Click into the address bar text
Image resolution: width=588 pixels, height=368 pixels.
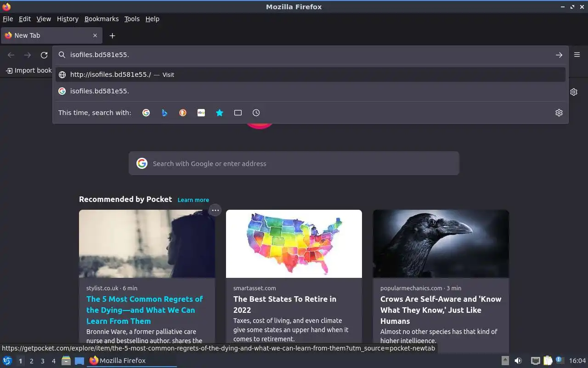(100, 55)
